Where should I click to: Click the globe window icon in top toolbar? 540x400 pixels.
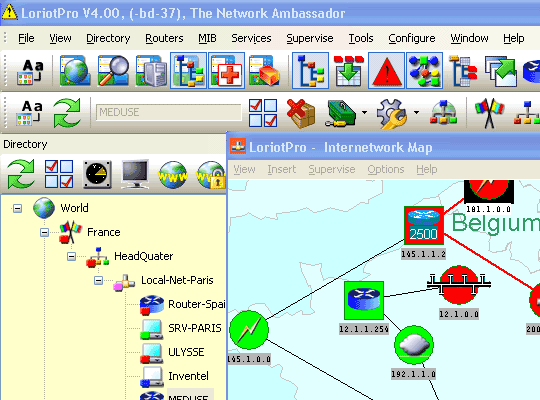tap(75, 71)
